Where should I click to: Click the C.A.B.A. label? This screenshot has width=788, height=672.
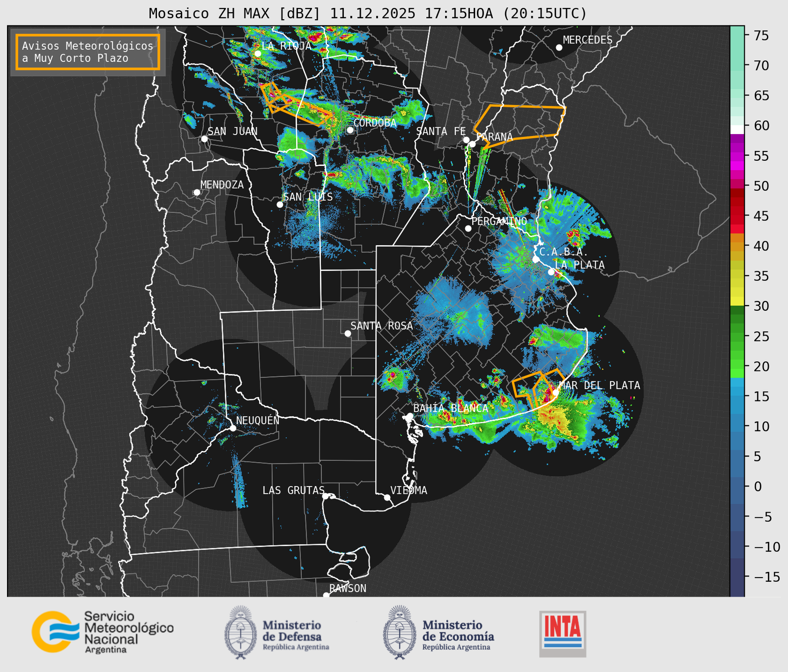(564, 252)
